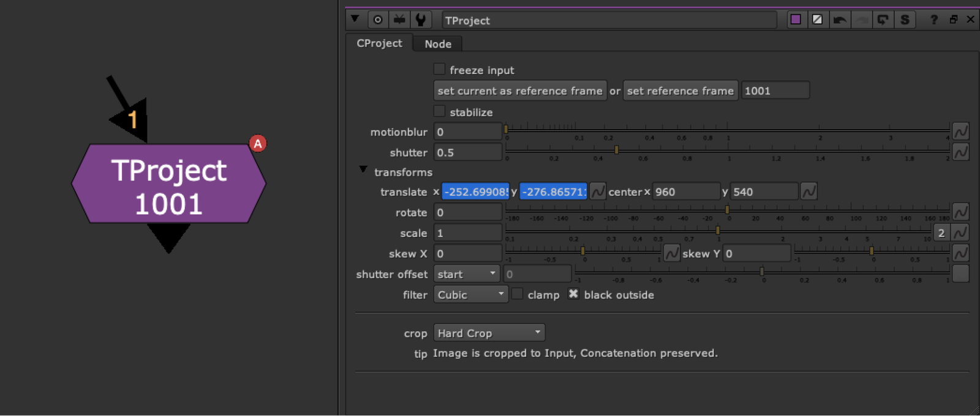The width and height of the screenshot is (980, 416).
Task: Click the shutter offset animation button
Action: (x=960, y=273)
